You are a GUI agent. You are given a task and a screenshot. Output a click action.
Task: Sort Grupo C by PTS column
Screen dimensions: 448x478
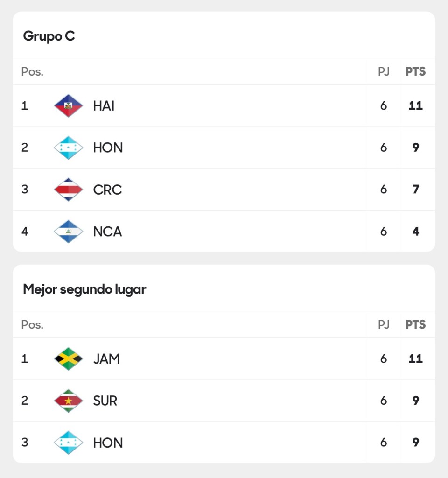point(415,72)
